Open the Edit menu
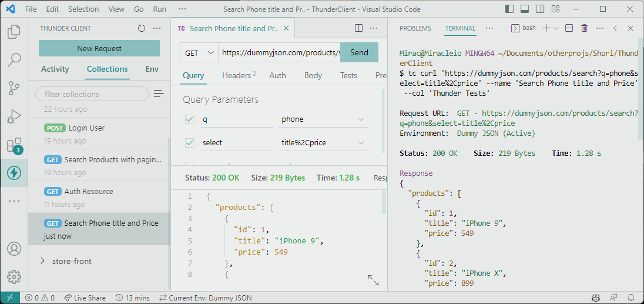Screen dimensions: 644x304 pos(52,9)
